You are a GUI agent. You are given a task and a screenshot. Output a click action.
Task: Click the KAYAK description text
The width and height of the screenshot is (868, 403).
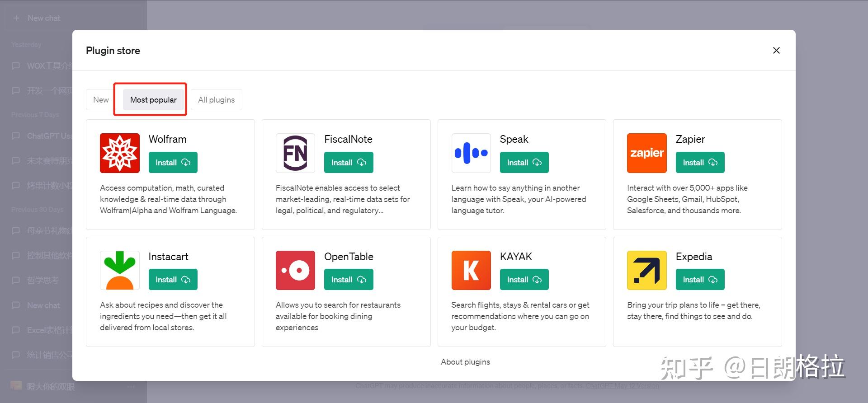coord(520,316)
